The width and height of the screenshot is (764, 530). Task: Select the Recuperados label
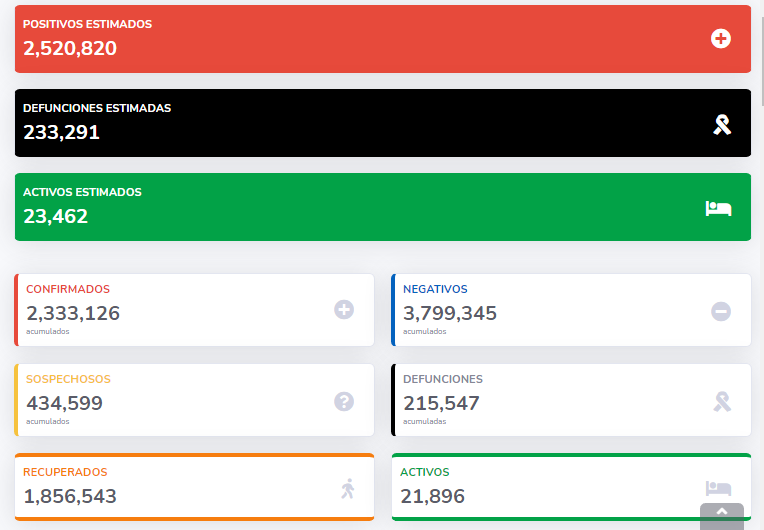65,472
